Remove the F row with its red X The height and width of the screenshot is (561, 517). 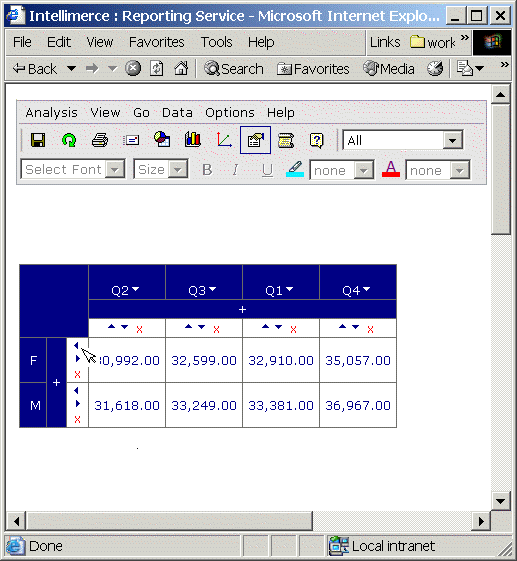(x=77, y=375)
